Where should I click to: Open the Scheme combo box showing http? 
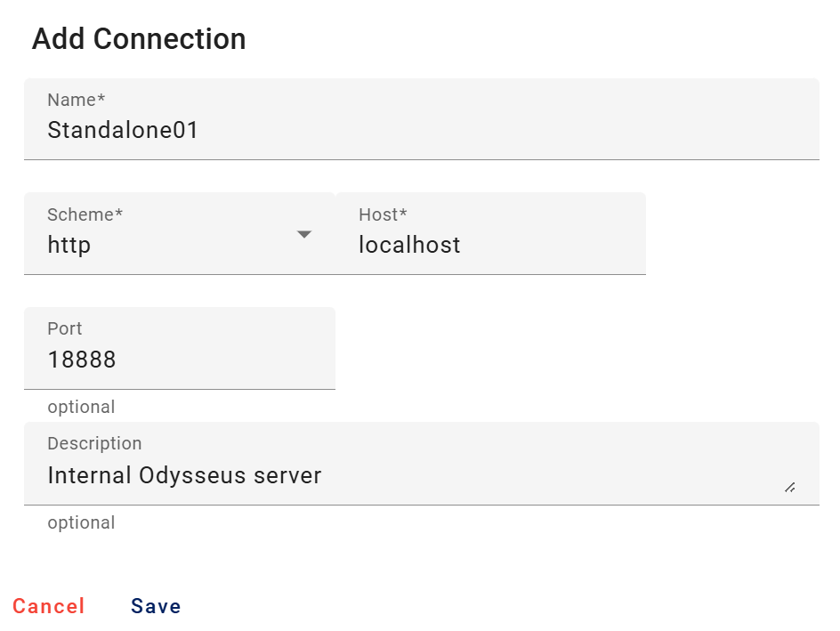169,235
